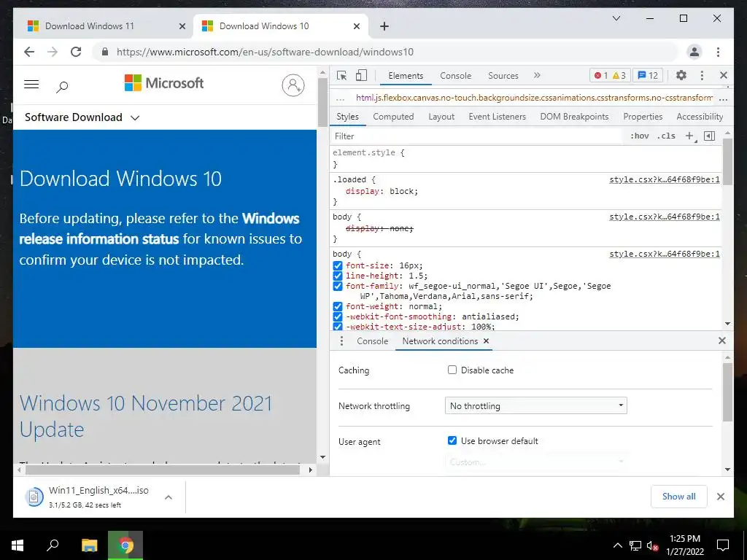
Task: Toggle computed styles sidebar icon
Action: click(709, 136)
